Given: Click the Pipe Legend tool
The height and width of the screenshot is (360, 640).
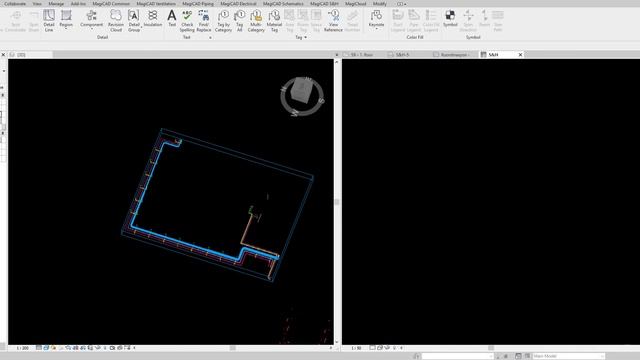Looking at the screenshot, I should click(413, 21).
